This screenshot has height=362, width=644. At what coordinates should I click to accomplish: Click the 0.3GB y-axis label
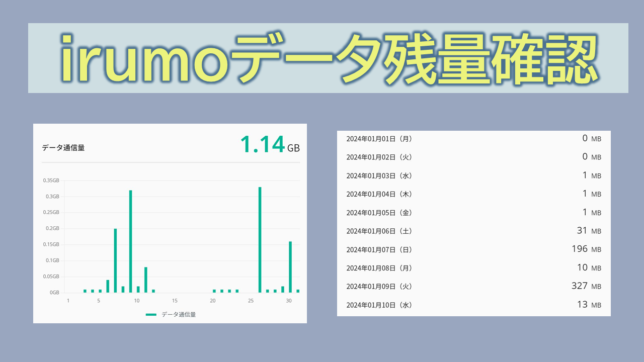[x=52, y=196]
